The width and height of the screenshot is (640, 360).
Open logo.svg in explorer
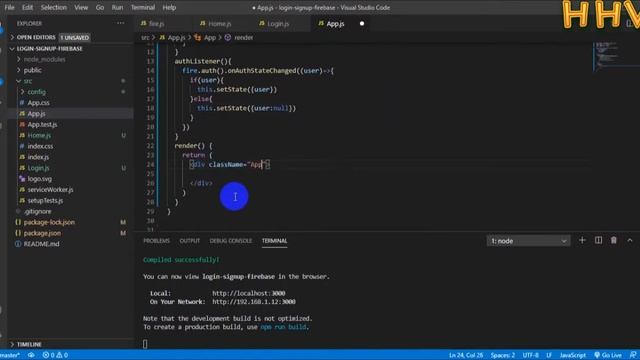click(40, 179)
